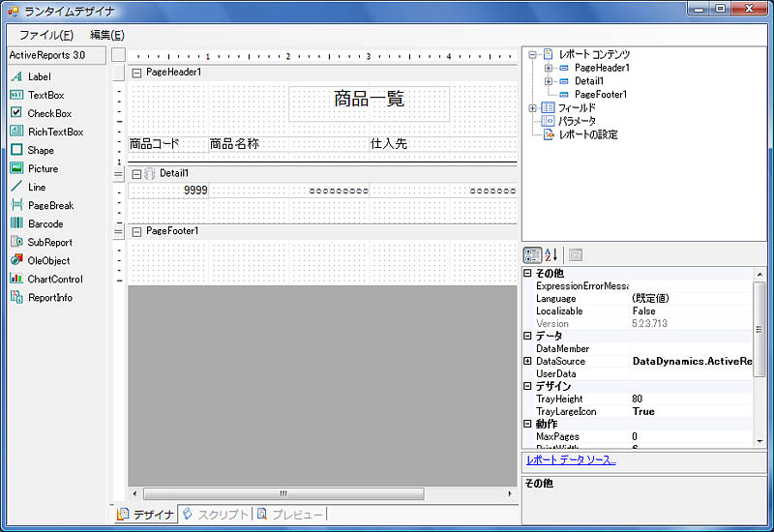The image size is (774, 532).
Task: Click the designer scroll left arrow
Action: (x=134, y=493)
